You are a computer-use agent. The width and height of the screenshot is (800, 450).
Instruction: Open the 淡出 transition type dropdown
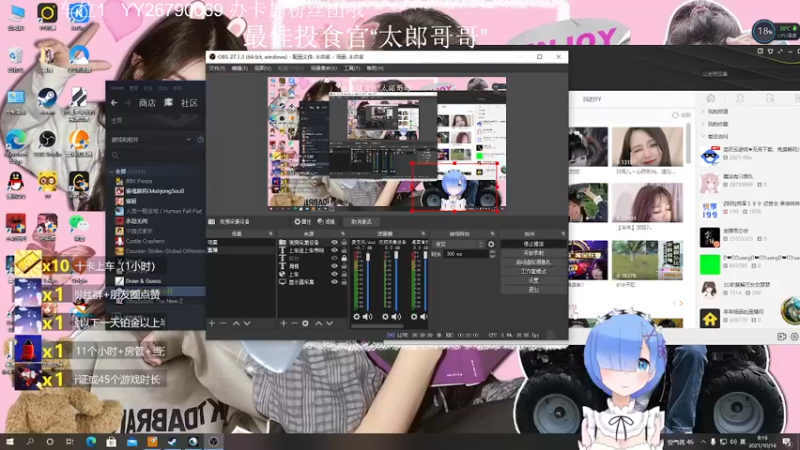[x=458, y=244]
